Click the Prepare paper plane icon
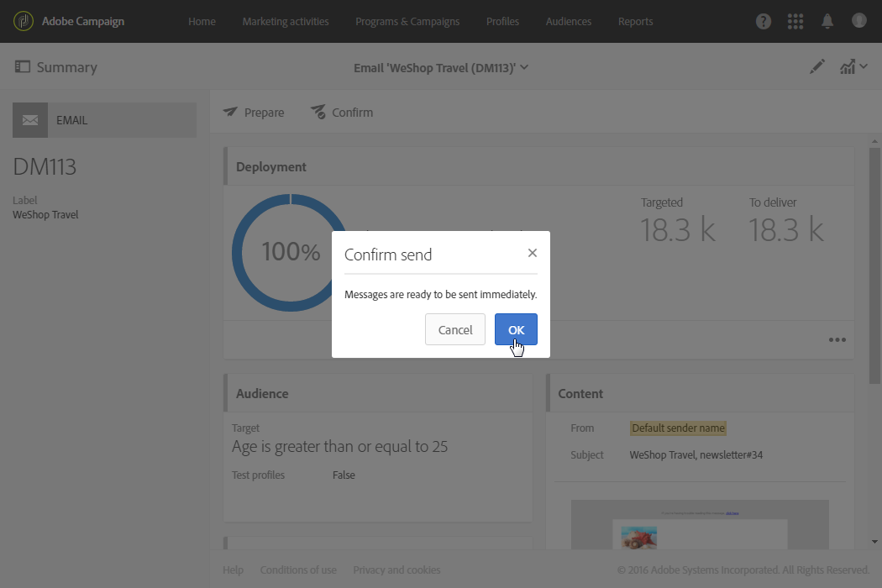The height and width of the screenshot is (588, 882). tap(230, 112)
